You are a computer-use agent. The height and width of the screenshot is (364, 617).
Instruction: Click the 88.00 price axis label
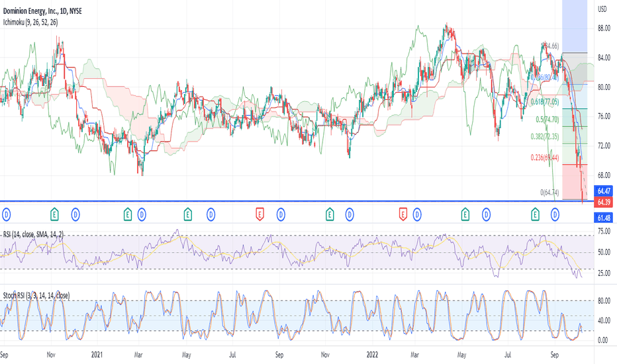pos(604,28)
